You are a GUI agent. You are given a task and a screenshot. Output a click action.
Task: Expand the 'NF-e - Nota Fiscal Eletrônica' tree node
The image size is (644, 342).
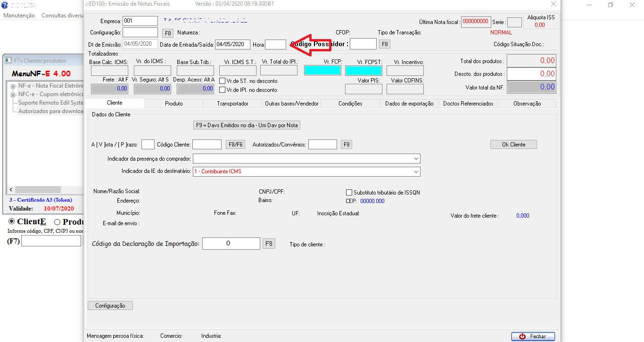click(x=13, y=86)
